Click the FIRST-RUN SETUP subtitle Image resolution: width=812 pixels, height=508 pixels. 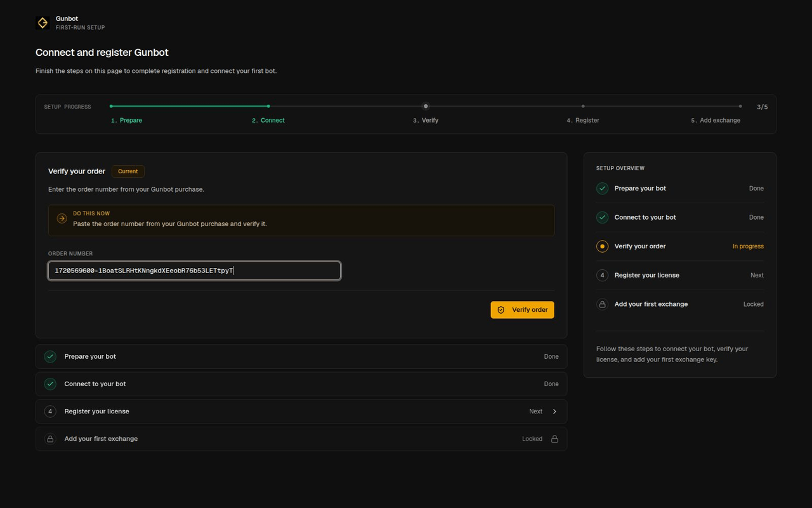(x=80, y=28)
